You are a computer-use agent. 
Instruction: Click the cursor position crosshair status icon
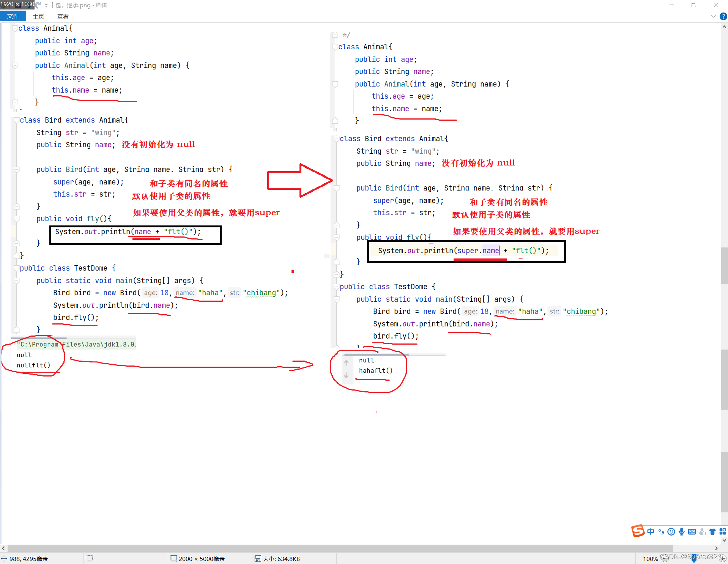[x=4, y=559]
